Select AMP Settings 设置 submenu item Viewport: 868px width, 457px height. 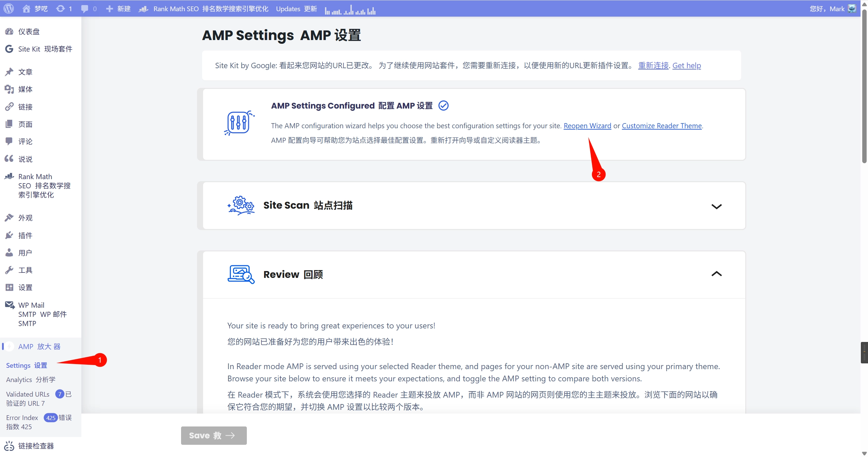(x=26, y=365)
